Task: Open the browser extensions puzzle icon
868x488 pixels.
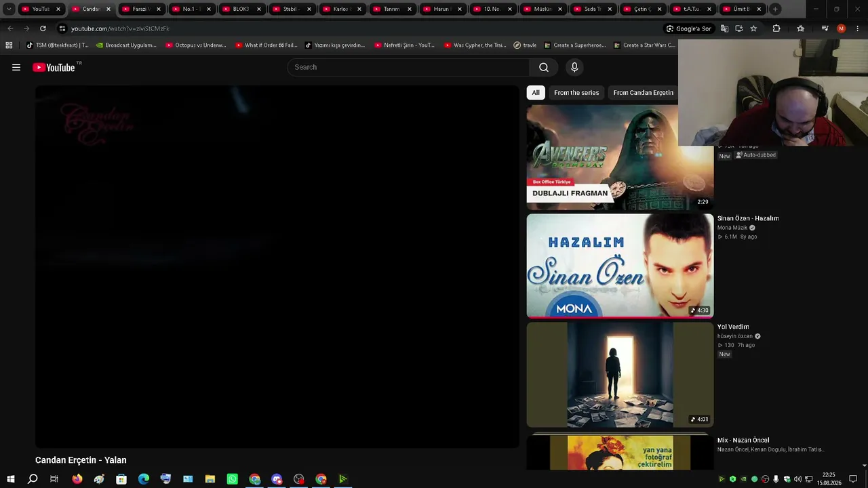Action: [776, 28]
